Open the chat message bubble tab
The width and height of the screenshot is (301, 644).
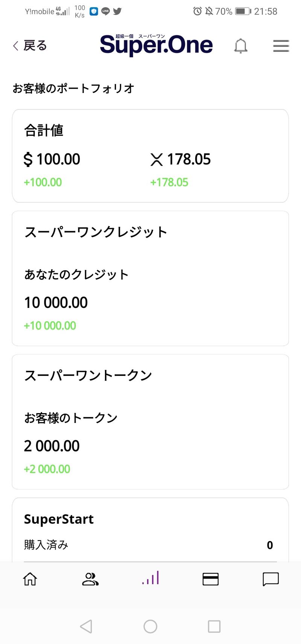[x=271, y=579]
